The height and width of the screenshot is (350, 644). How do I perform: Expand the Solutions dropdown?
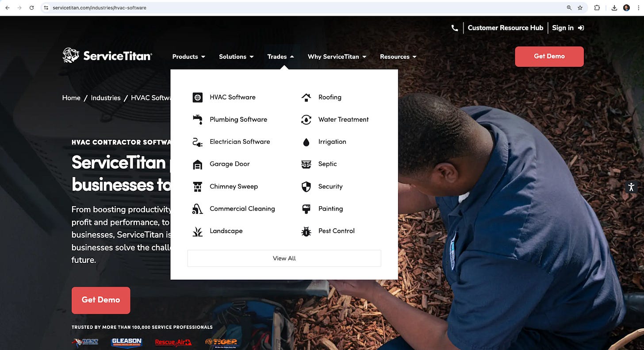point(237,57)
